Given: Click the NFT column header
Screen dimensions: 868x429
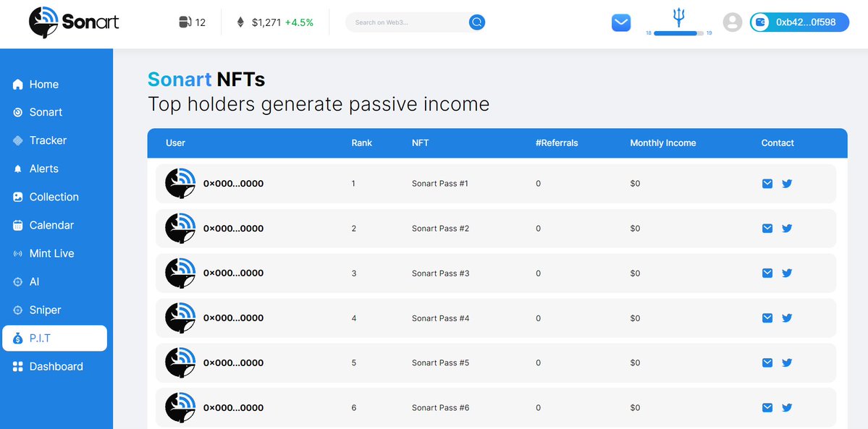Looking at the screenshot, I should 420,143.
